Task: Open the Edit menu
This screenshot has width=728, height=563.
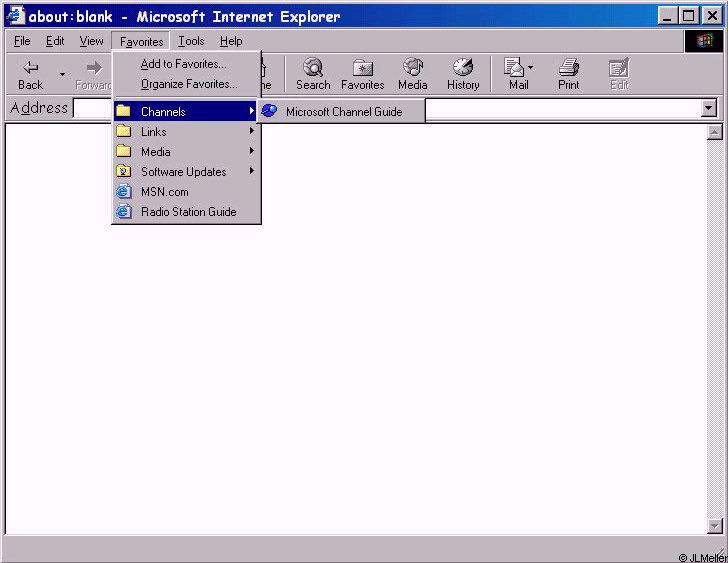Action: [55, 41]
